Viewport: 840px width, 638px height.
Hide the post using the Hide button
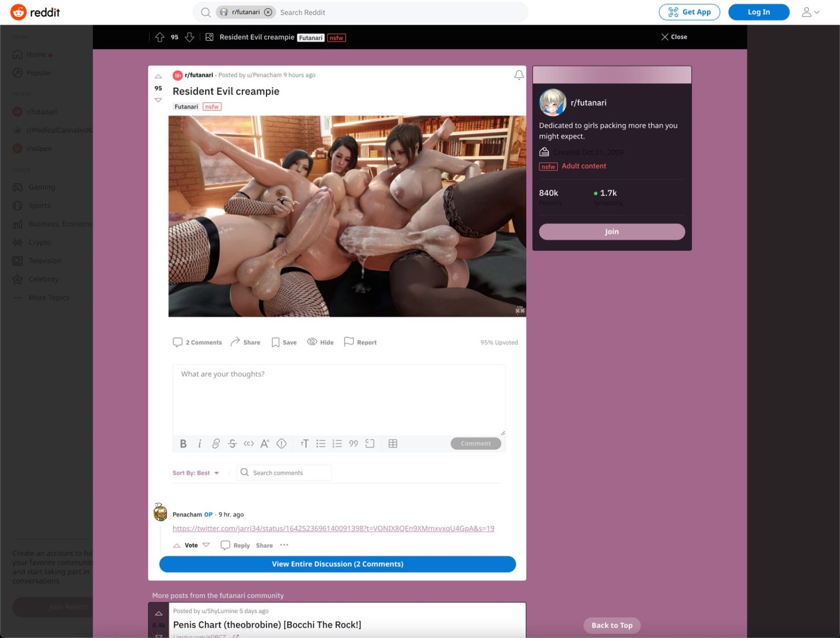pos(320,343)
